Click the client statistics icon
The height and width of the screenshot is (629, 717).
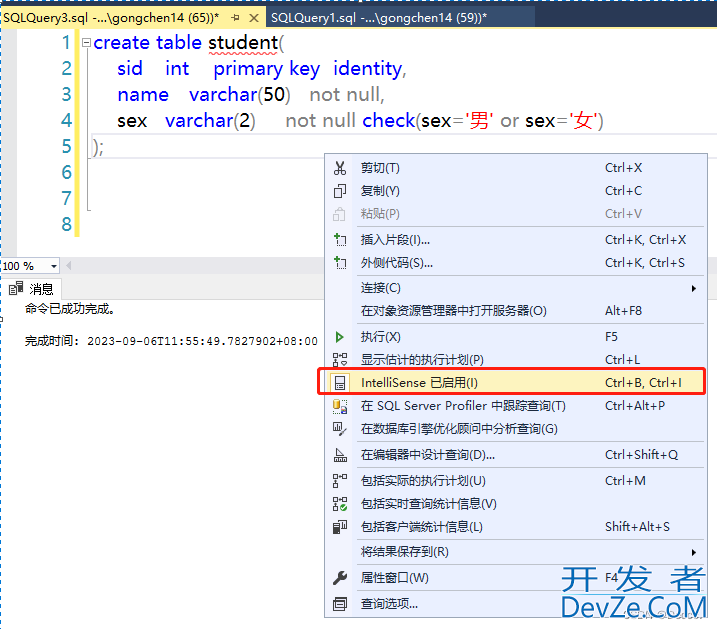pos(340,527)
